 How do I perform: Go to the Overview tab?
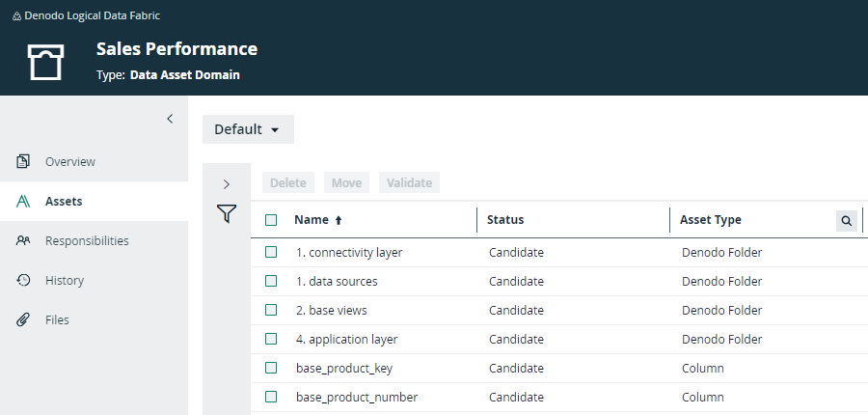94,161
